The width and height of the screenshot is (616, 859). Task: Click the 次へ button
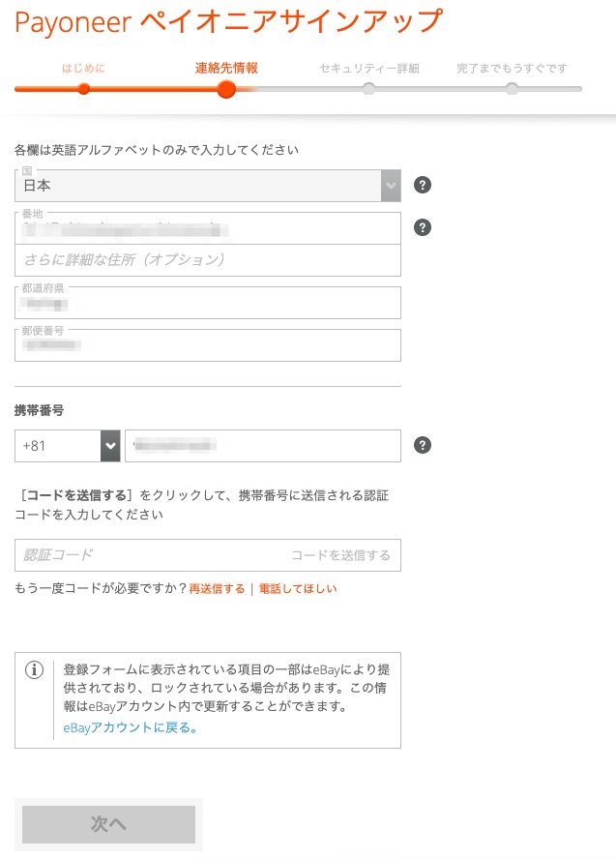108,824
